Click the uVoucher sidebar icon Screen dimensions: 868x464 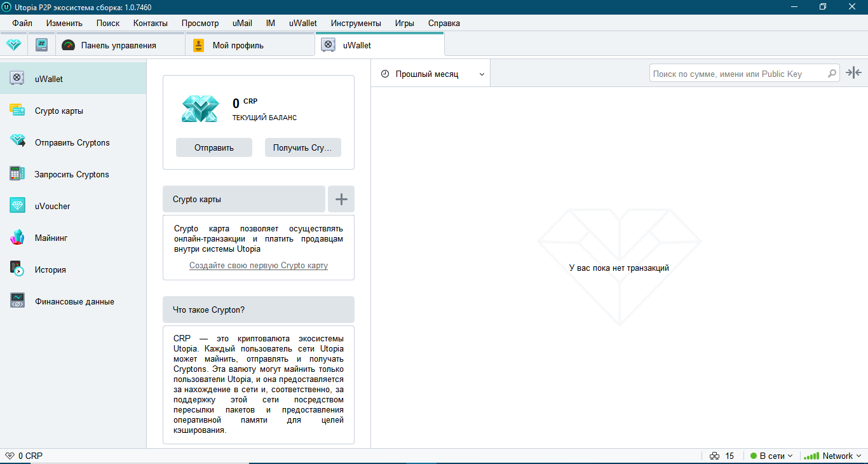point(17,205)
